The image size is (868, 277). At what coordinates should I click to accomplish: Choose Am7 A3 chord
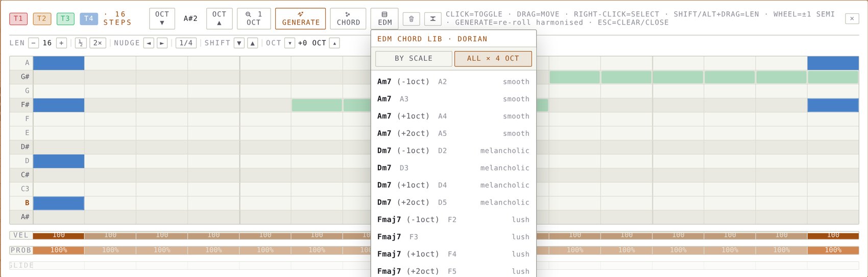point(453,99)
